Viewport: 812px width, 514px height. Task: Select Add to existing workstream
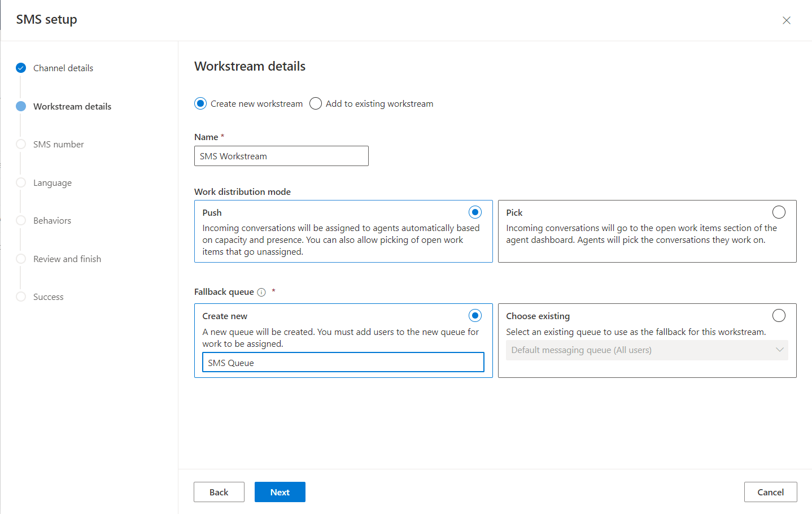tap(316, 103)
